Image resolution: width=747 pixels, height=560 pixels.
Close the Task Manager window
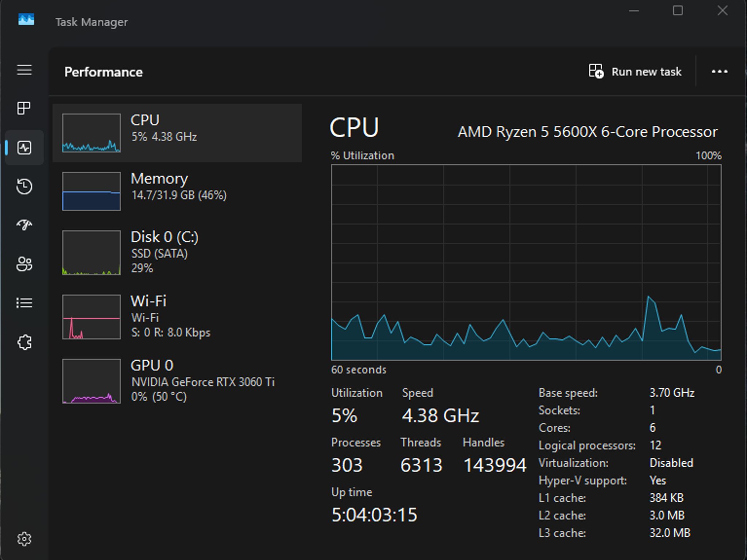[x=723, y=11]
